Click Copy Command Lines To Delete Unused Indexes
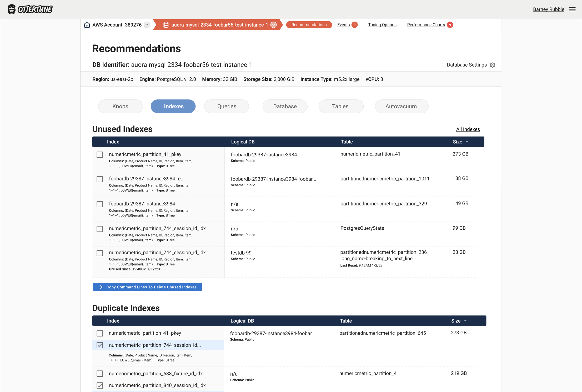 [151, 287]
